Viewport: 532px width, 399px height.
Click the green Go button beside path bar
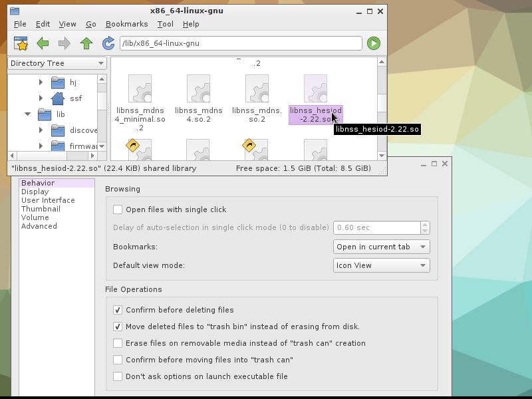click(x=374, y=43)
